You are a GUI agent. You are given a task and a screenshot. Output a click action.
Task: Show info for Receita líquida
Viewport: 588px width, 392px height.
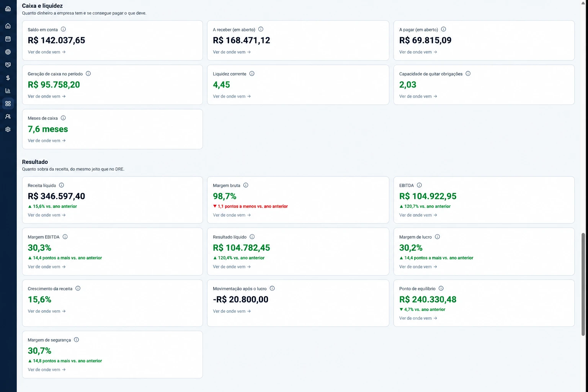pos(61,185)
